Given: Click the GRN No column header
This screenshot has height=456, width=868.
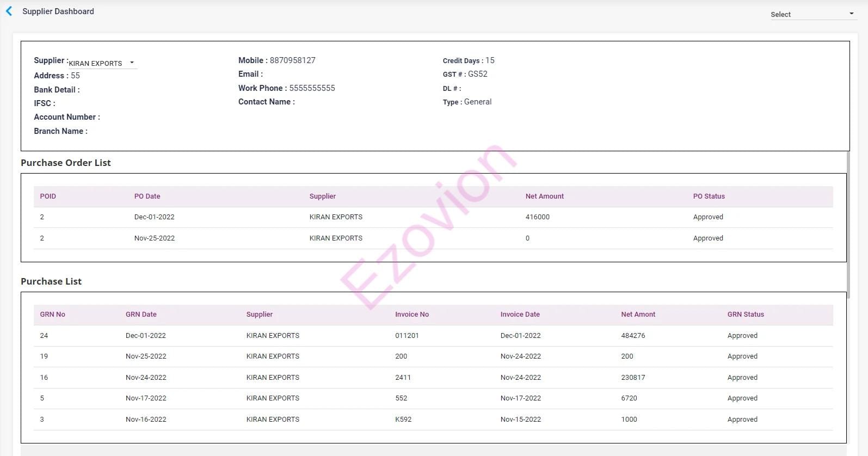Looking at the screenshot, I should tap(52, 315).
